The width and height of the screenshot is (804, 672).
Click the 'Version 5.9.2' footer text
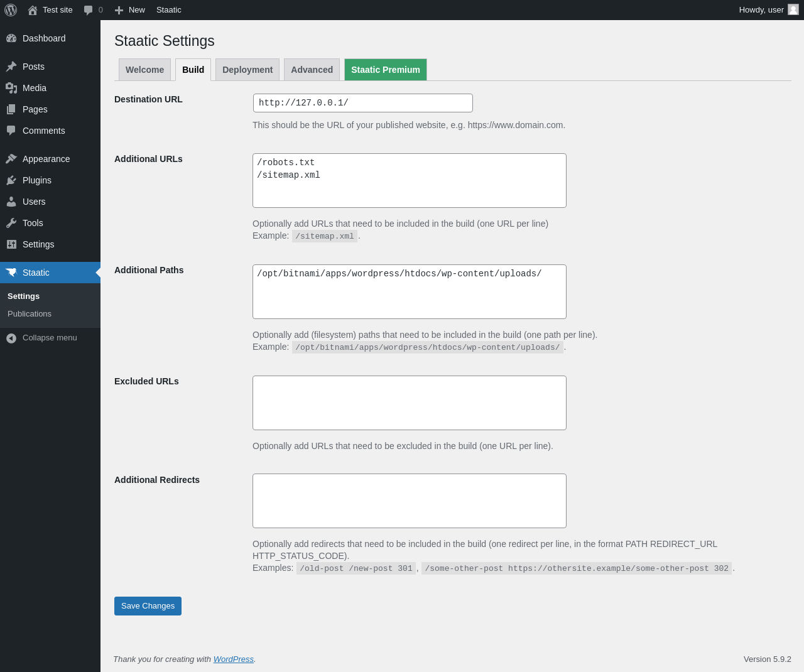pos(768,659)
